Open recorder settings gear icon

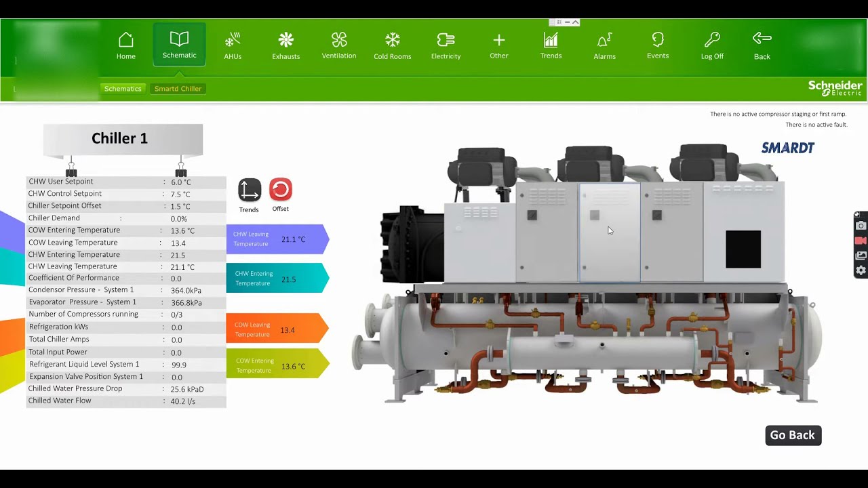[x=861, y=270]
